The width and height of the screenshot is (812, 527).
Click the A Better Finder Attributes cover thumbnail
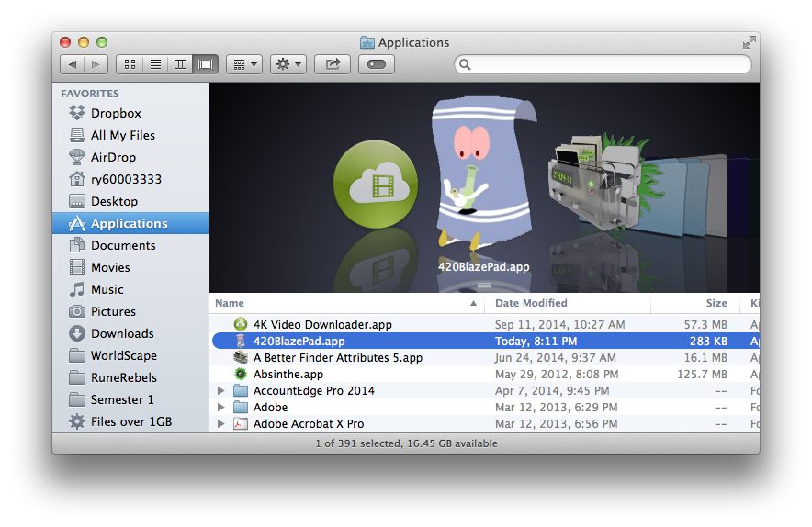[595, 181]
